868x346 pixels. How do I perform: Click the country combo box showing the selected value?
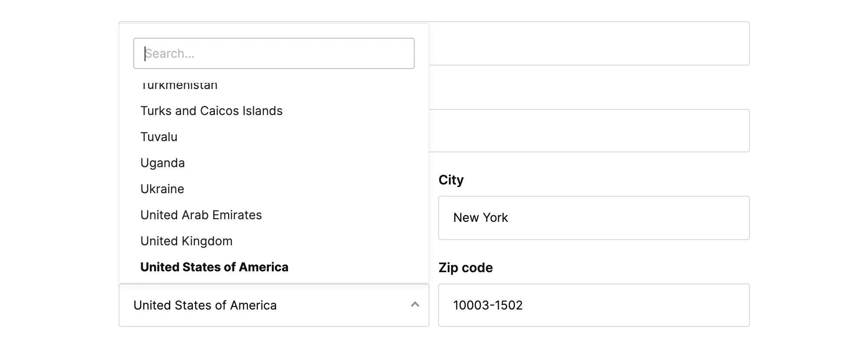261,305
